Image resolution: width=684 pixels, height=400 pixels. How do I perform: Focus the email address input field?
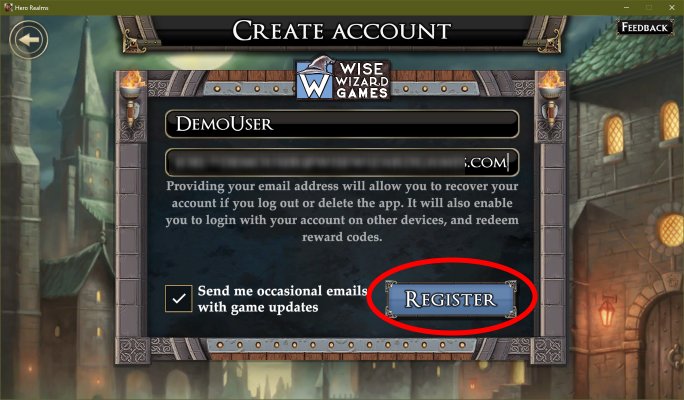(x=342, y=162)
